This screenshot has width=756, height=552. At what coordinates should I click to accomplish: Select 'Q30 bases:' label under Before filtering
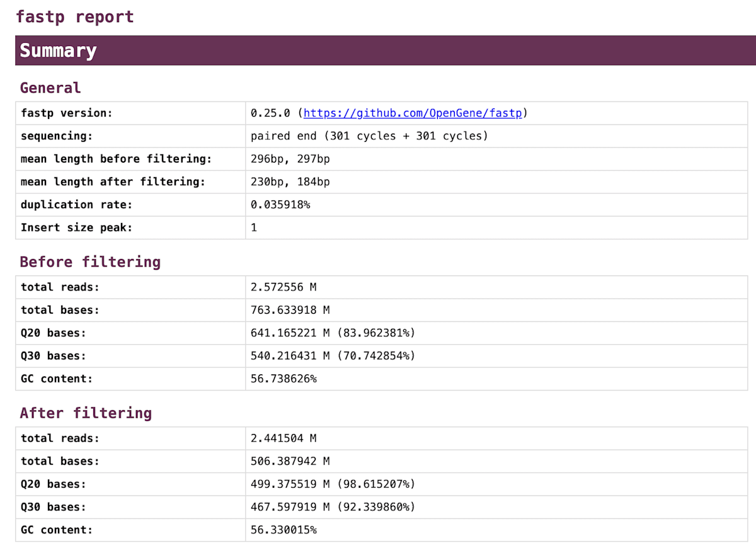pyautogui.click(x=53, y=355)
